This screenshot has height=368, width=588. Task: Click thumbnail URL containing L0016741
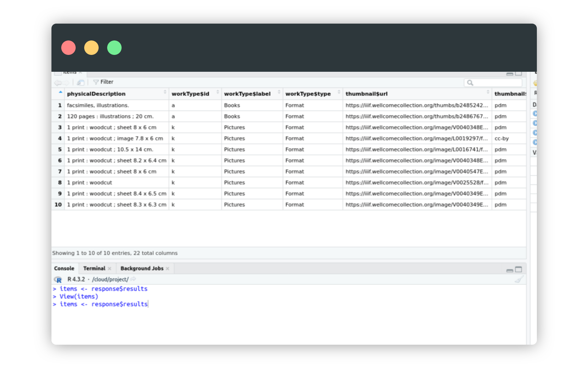point(417,150)
